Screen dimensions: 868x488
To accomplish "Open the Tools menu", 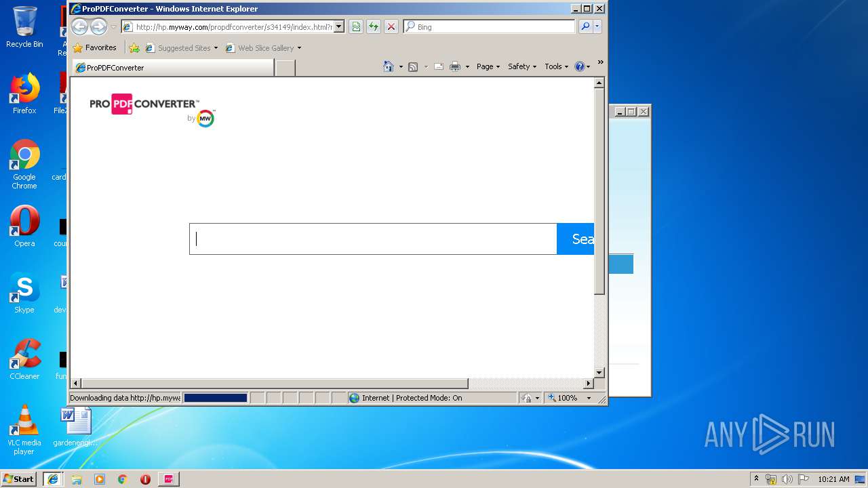I will click(557, 66).
